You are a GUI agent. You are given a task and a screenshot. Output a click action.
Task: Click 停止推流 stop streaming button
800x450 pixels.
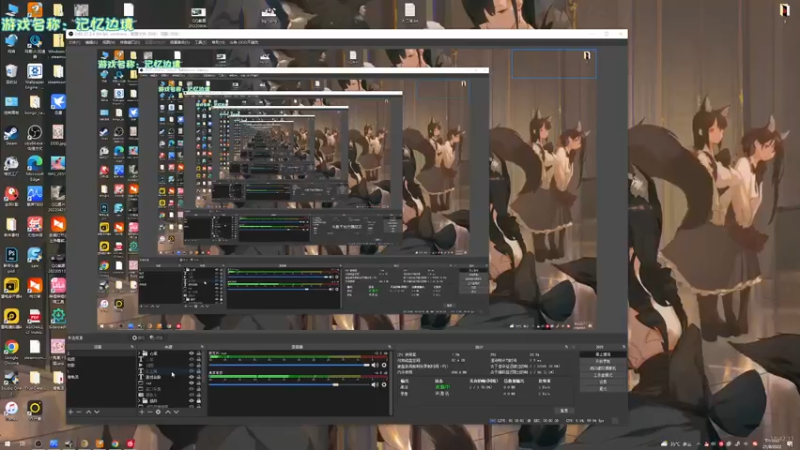tap(603, 354)
